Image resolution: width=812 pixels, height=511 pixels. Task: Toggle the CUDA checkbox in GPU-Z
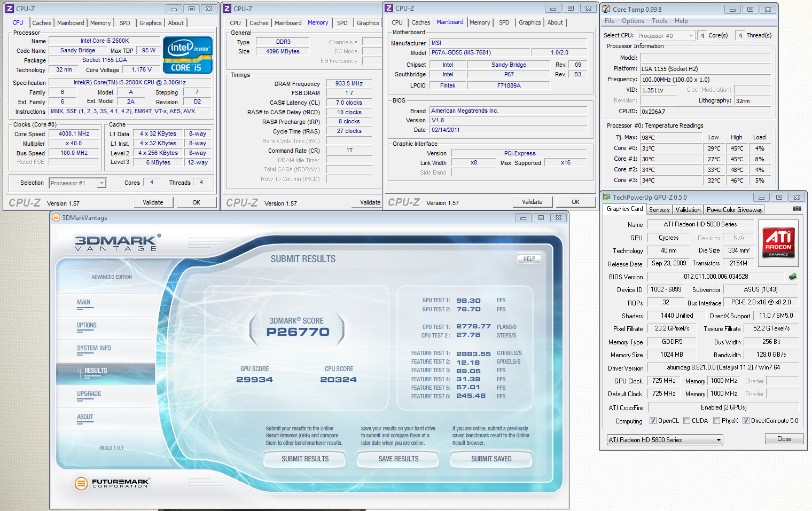(x=687, y=421)
